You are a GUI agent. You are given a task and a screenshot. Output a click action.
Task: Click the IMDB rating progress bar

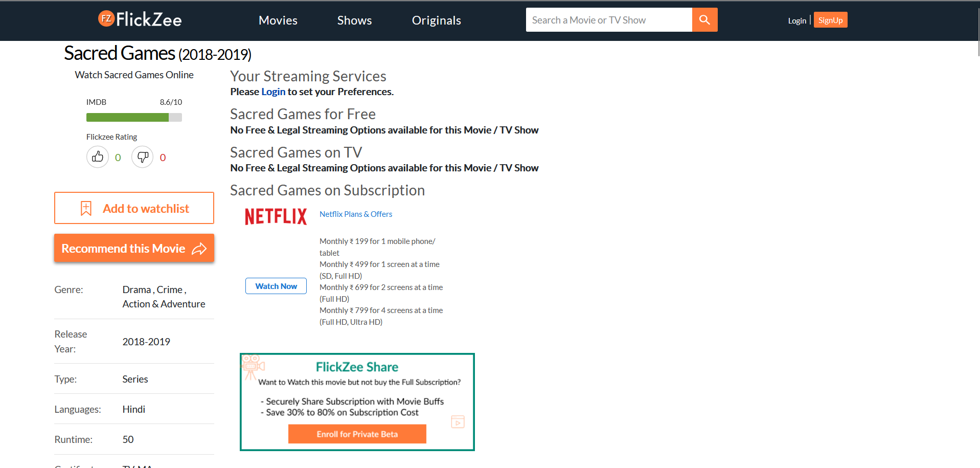[x=134, y=117]
